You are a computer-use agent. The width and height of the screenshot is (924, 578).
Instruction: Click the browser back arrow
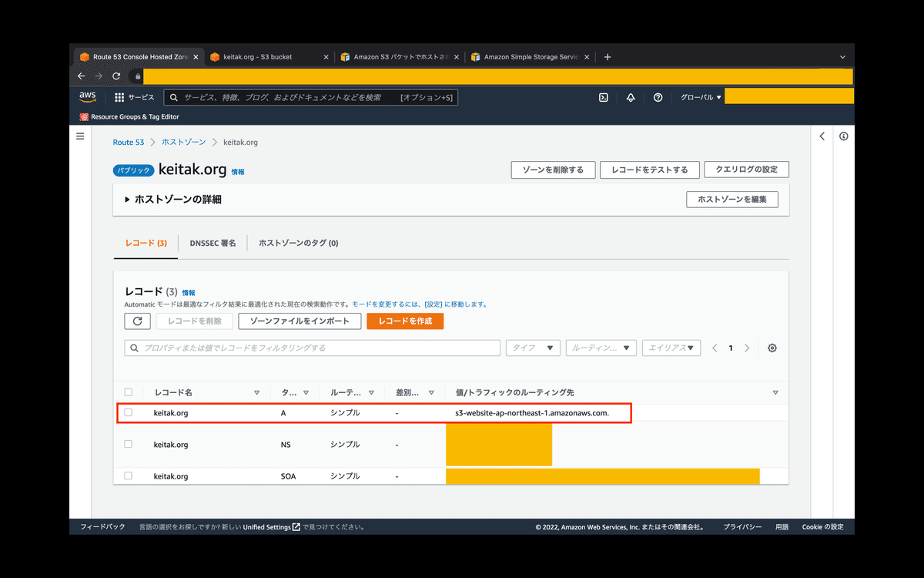tap(81, 76)
